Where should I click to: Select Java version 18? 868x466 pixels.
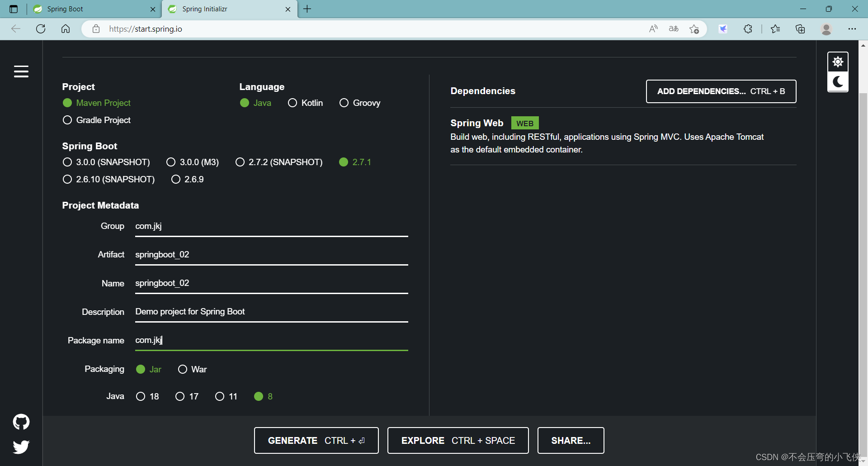click(x=147, y=397)
